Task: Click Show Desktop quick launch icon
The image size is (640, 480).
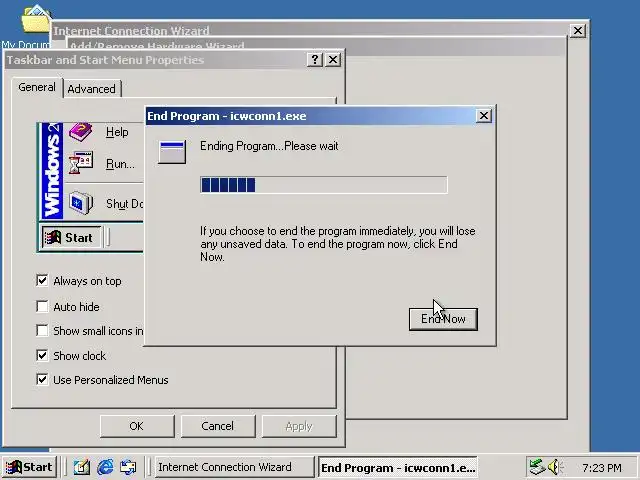Action: [x=82, y=467]
